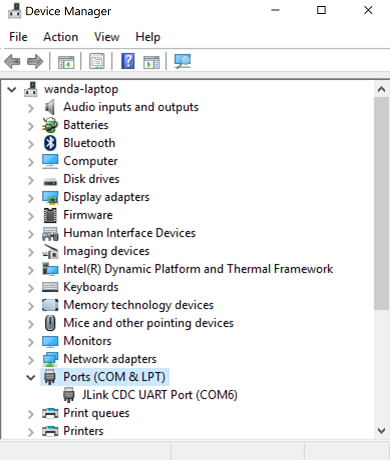Open the Help menu

point(148,37)
